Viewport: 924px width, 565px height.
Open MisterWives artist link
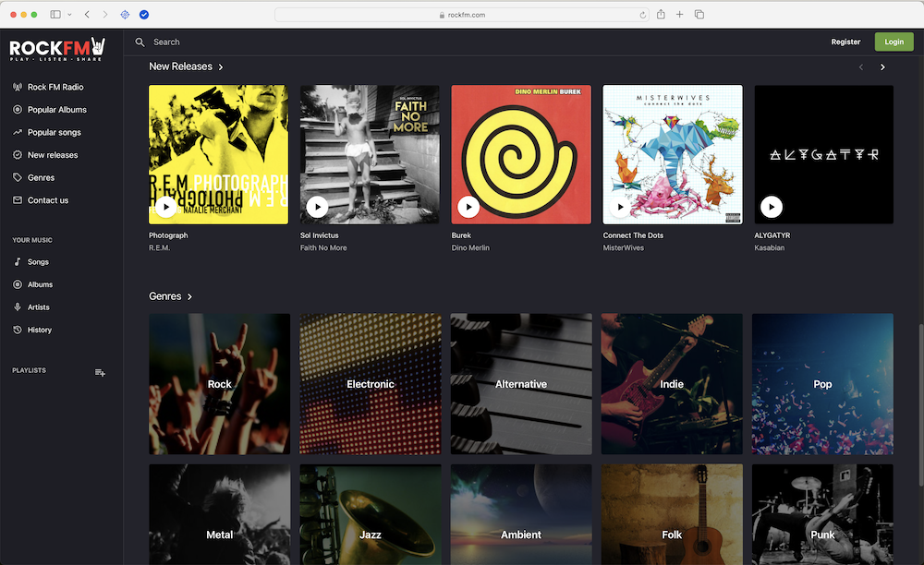(x=624, y=247)
